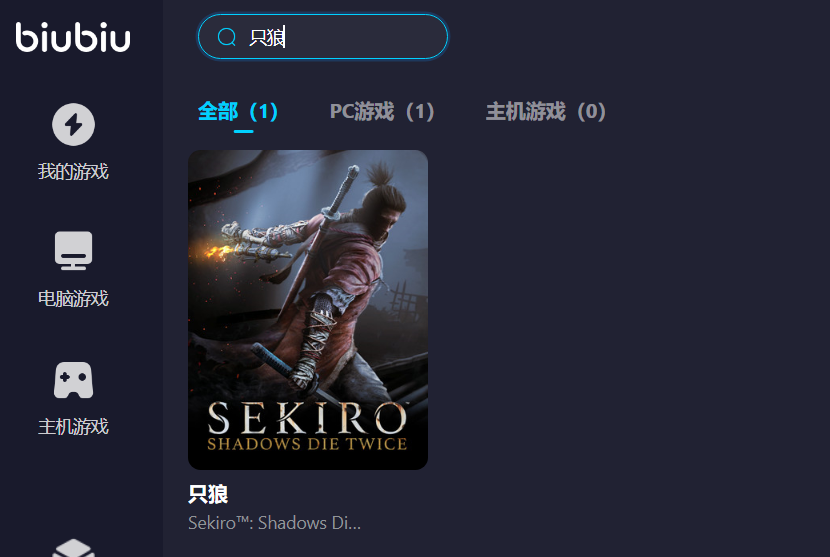This screenshot has height=557, width=830.
Task: Select the 我的游戏 sidebar label
Action: point(73,172)
